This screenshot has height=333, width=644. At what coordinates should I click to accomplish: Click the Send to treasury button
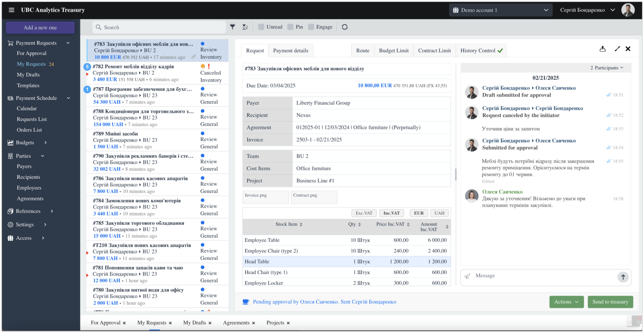610,302
